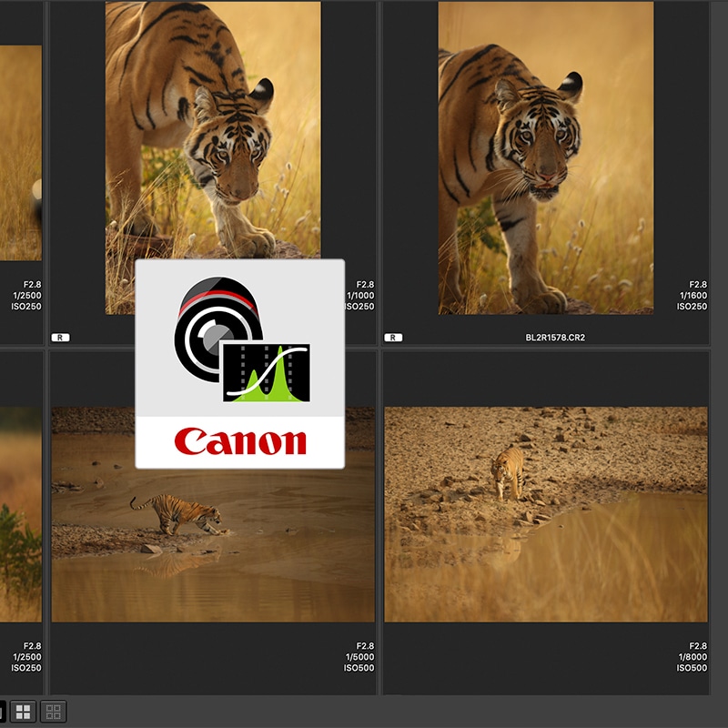The width and height of the screenshot is (728, 728).
Task: Click the 1/5000 shutter speed info text
Action: coord(359,657)
